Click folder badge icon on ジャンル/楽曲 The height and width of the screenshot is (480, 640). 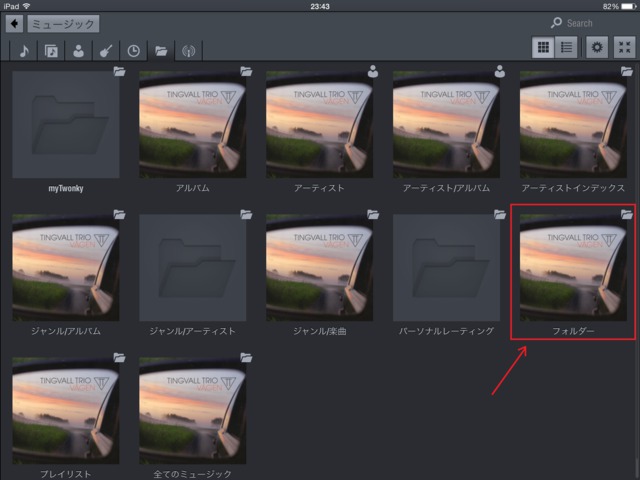373,214
